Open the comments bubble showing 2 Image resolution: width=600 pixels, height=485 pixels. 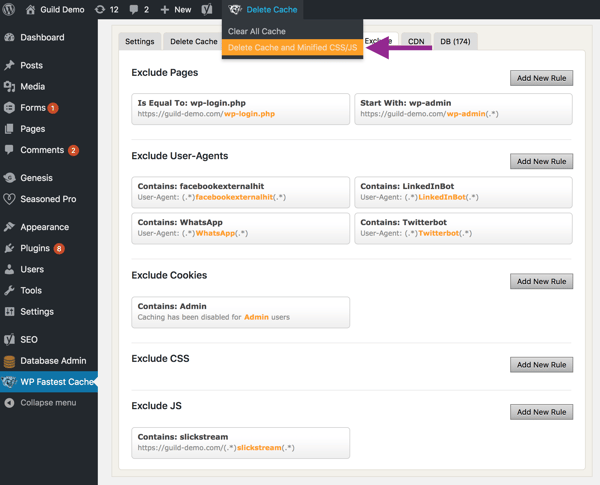pos(134,10)
